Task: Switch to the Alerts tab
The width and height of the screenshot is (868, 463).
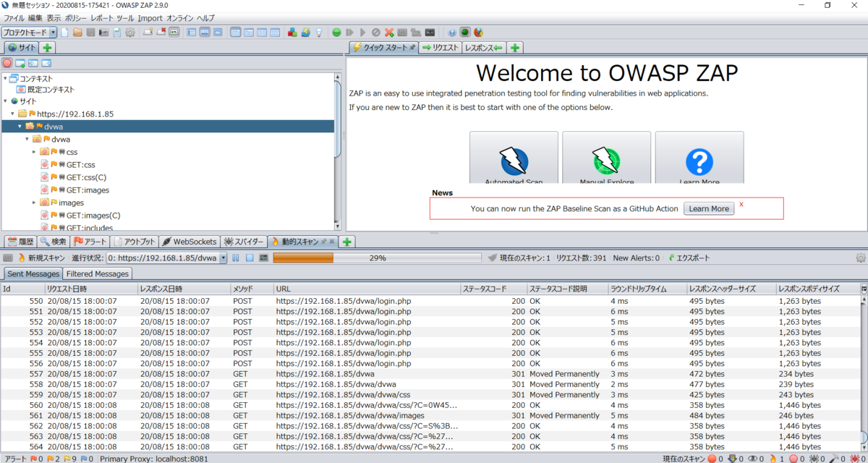Action: tap(90, 242)
